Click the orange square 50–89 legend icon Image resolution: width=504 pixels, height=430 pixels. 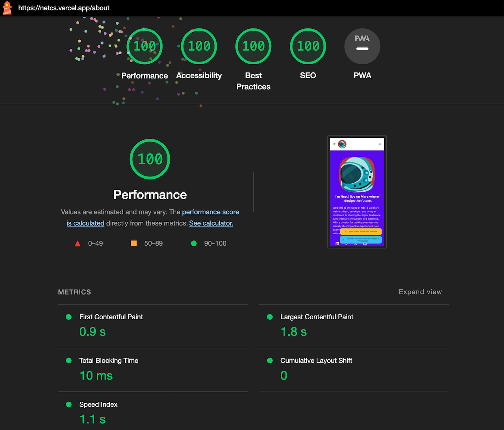[133, 244]
